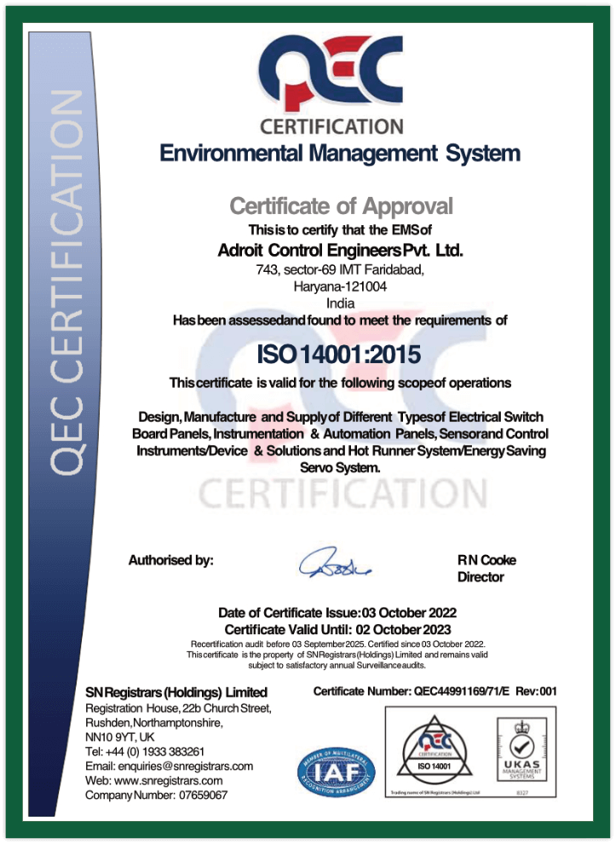Click line 'This certificate is the property of SN Registrars'
616x844 pixels.
tap(337, 655)
